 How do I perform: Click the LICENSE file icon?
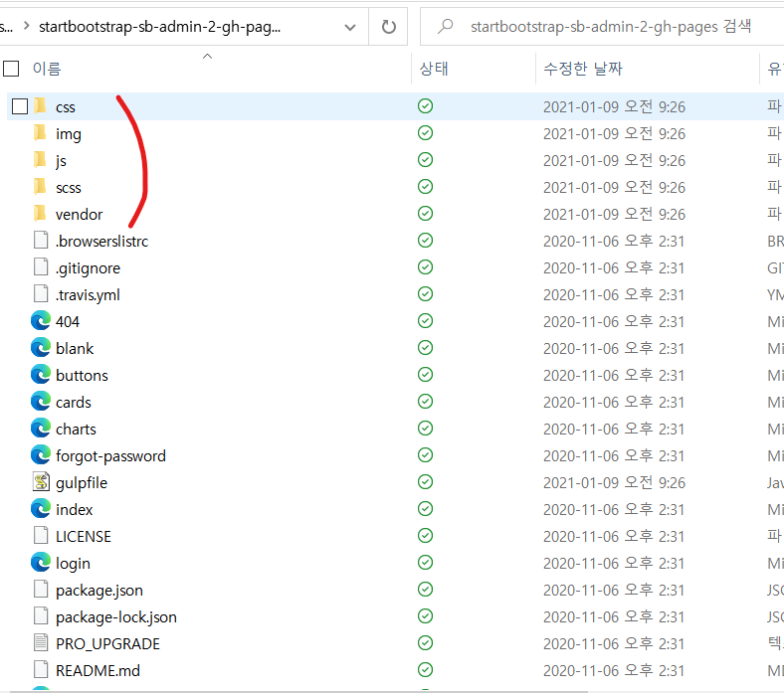click(x=41, y=536)
